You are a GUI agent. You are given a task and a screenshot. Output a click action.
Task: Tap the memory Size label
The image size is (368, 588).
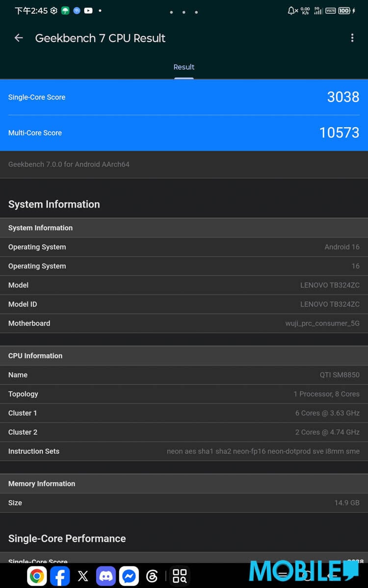pos(15,503)
